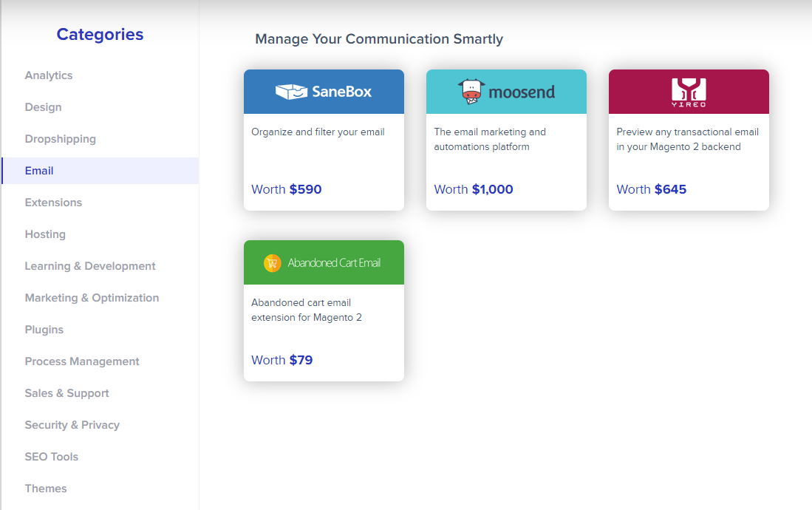Open the moosend wordmark banner
Viewport: 812px width, 510px height.
coord(522,92)
